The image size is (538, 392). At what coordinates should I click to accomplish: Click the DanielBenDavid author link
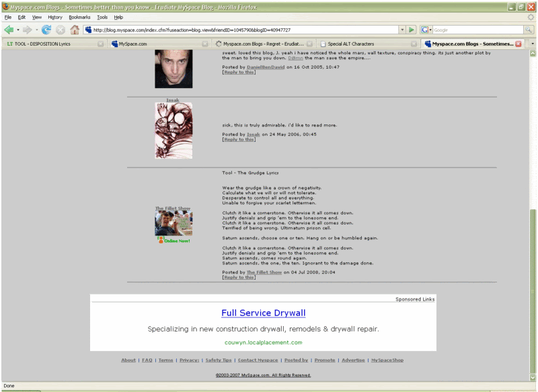[x=266, y=67]
